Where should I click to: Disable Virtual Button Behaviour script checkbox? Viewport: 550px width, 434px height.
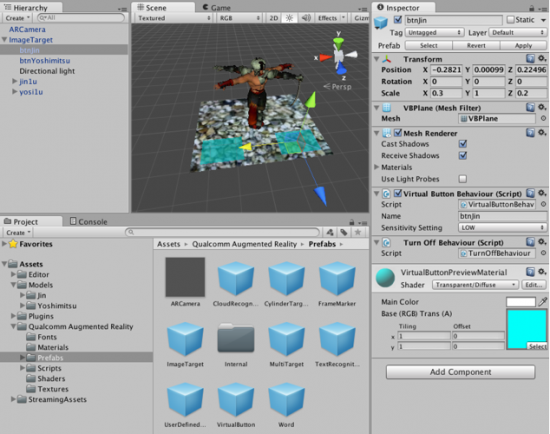coord(398,193)
